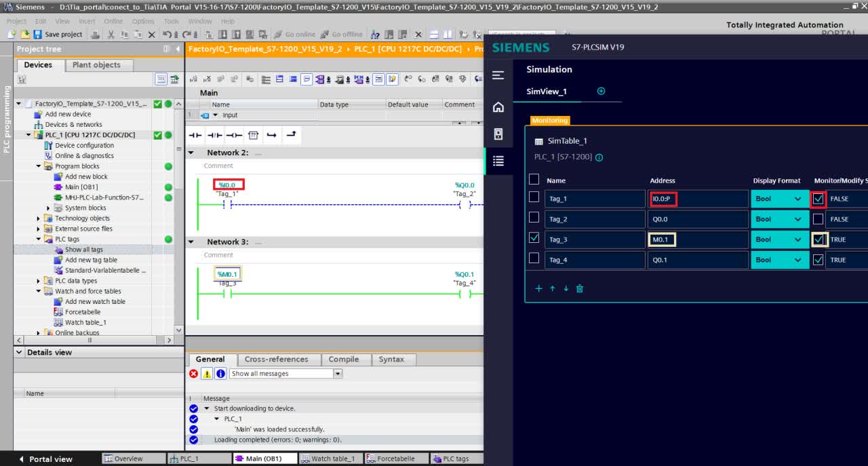Click the Open project icon in TIA toolbar
The image size is (868, 466).
point(24,34)
